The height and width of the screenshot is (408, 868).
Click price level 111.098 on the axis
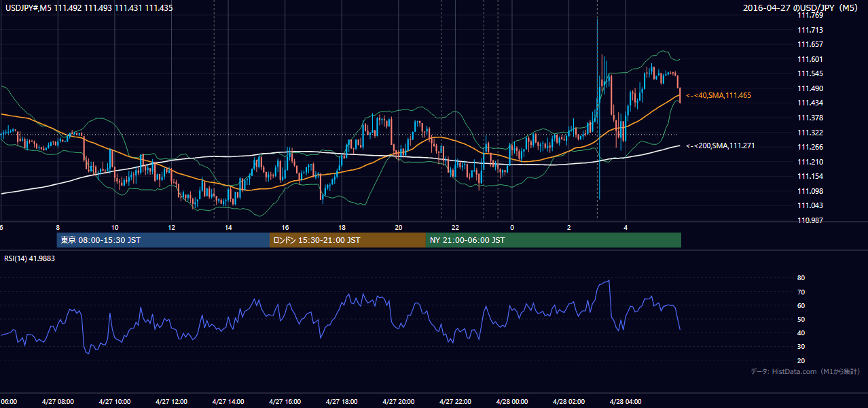tap(810, 191)
